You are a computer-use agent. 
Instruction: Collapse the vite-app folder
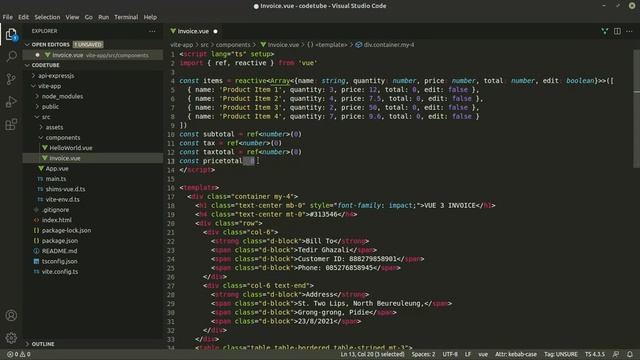point(49,86)
